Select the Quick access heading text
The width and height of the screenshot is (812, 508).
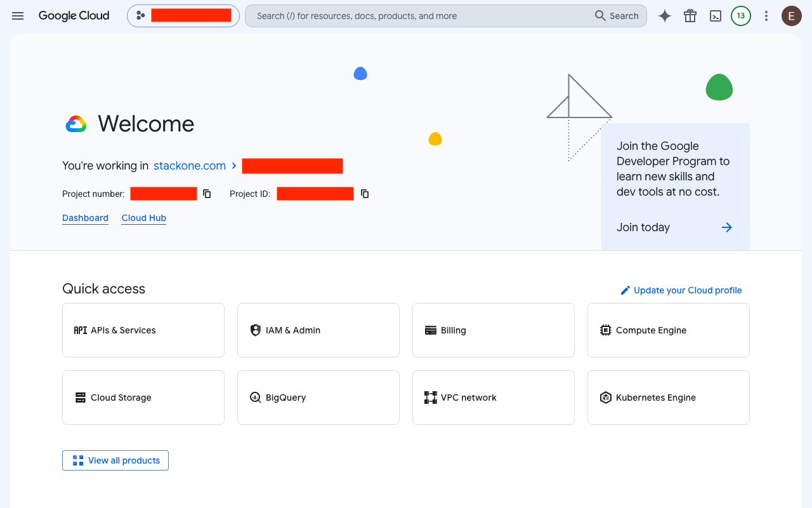pyautogui.click(x=104, y=289)
